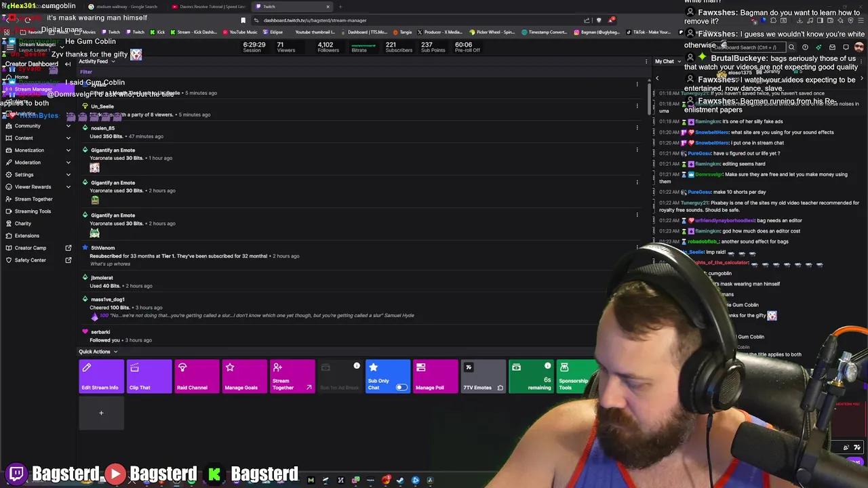Click the info icon on 6s remaining tile

tap(547, 367)
